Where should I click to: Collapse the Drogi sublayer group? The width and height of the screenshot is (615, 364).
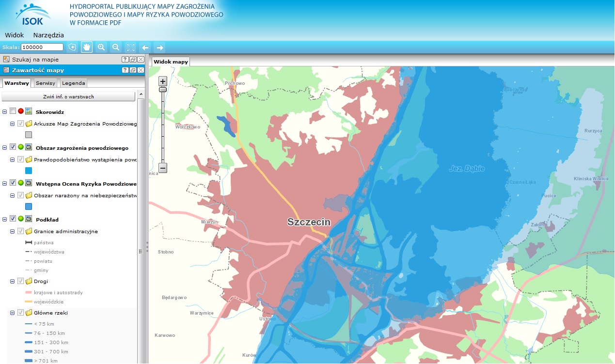13,281
